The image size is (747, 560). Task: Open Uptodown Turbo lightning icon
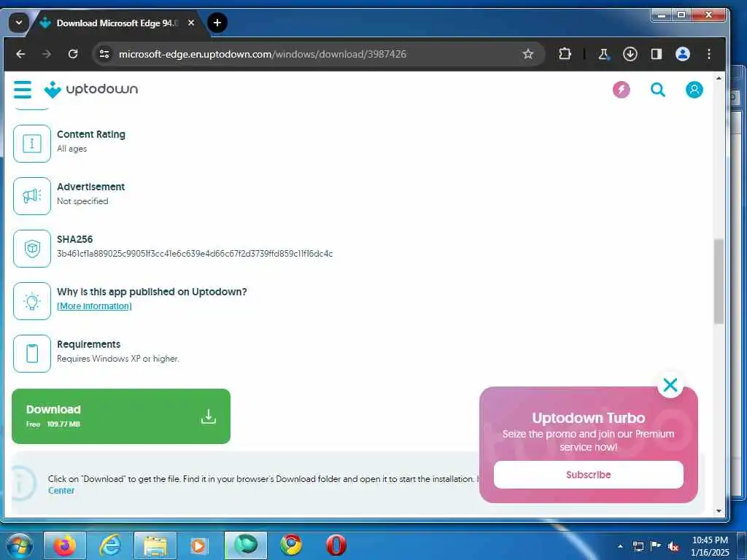coord(622,90)
